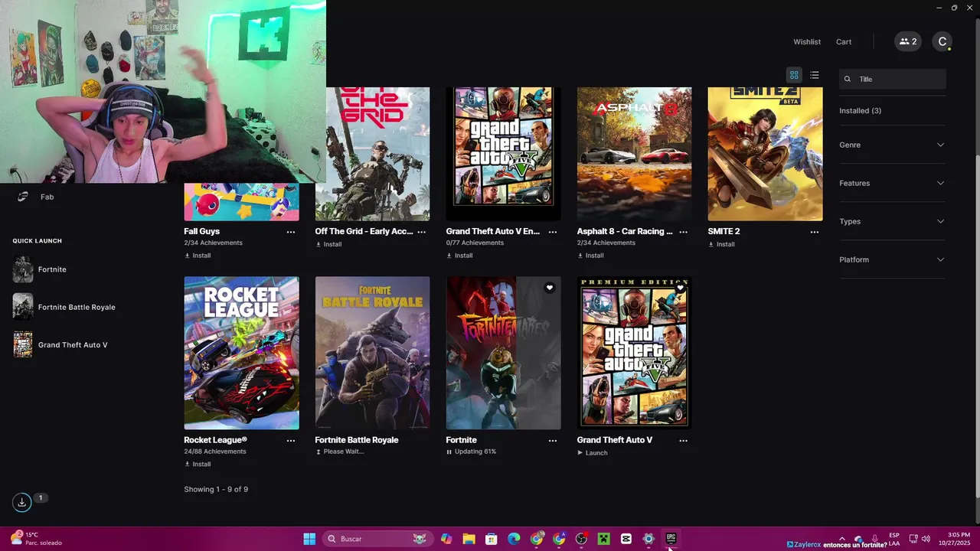
Task: Open Windows Start menu
Action: pos(309,539)
